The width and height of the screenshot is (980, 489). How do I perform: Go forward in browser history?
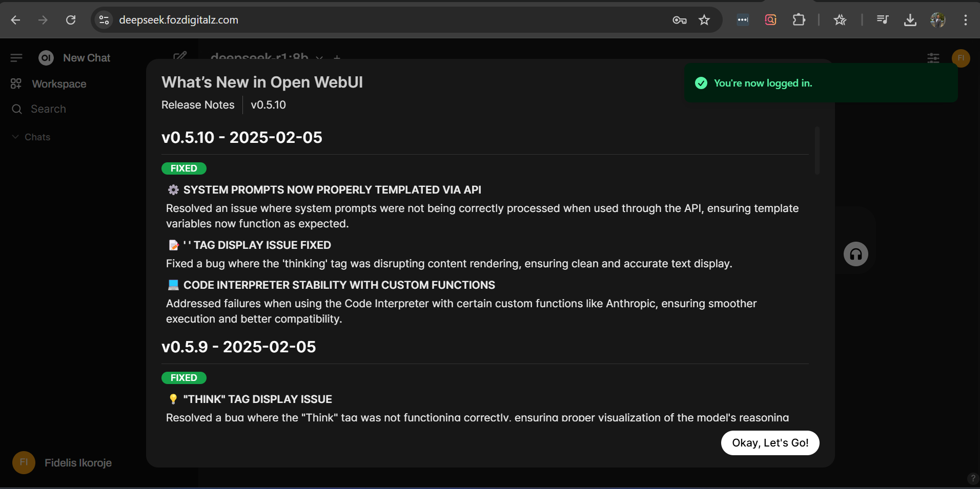43,20
